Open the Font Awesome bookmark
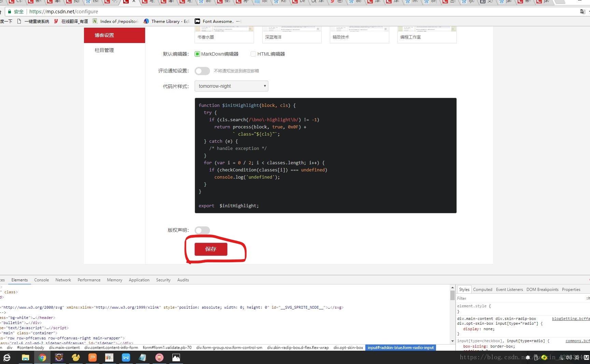 click(x=217, y=21)
